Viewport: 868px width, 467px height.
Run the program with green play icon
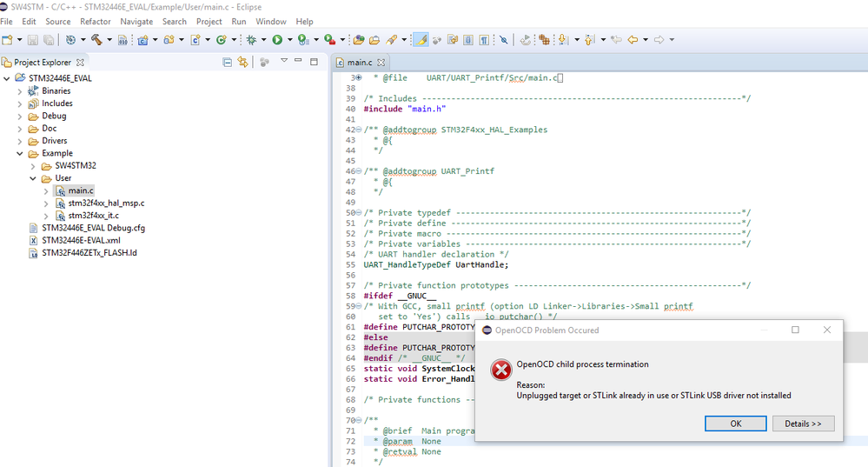click(277, 40)
